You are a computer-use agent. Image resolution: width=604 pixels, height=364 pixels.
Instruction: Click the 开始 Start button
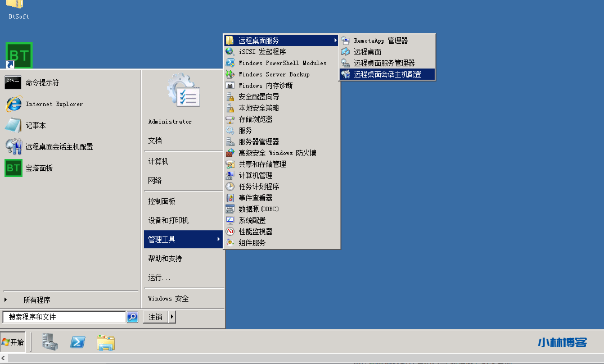[13, 342]
